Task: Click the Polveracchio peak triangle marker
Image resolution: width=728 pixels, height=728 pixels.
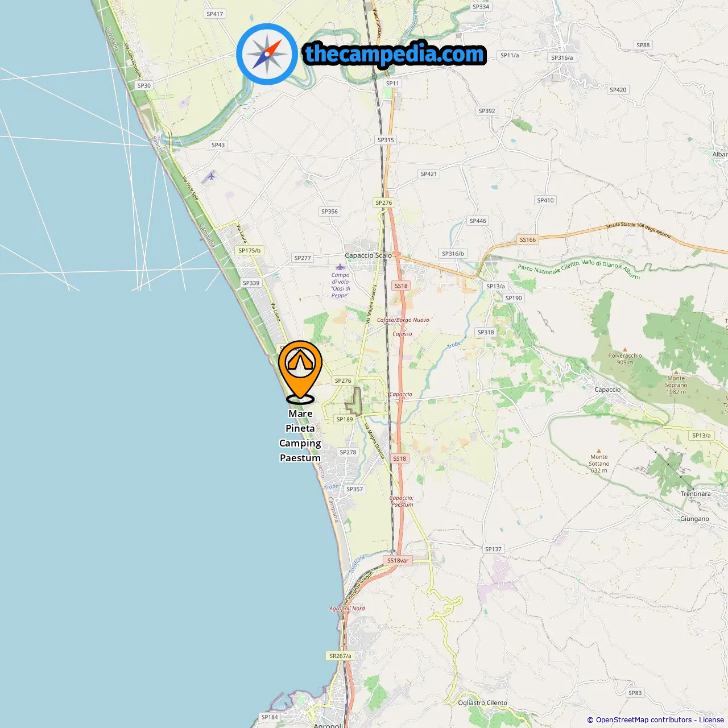Action: coord(625,350)
